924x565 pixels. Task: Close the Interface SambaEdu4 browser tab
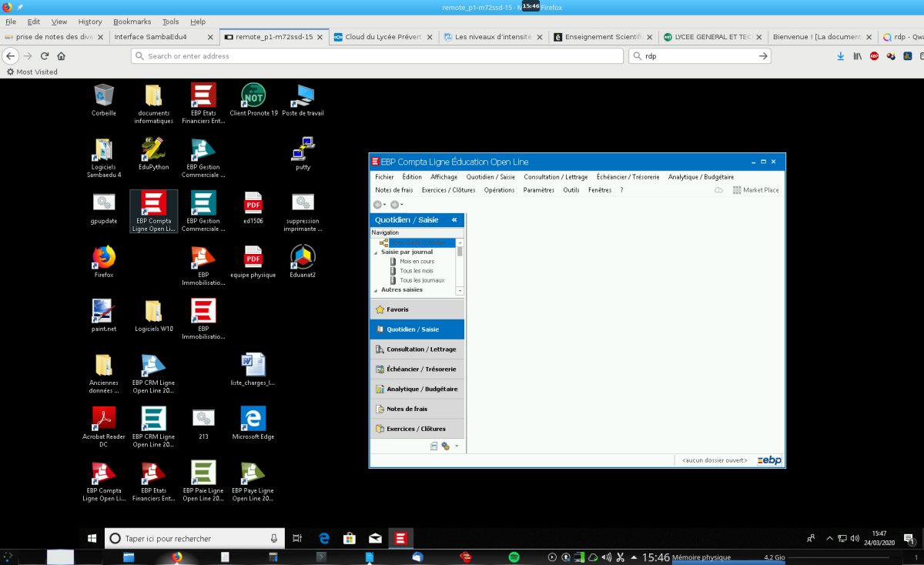click(210, 36)
